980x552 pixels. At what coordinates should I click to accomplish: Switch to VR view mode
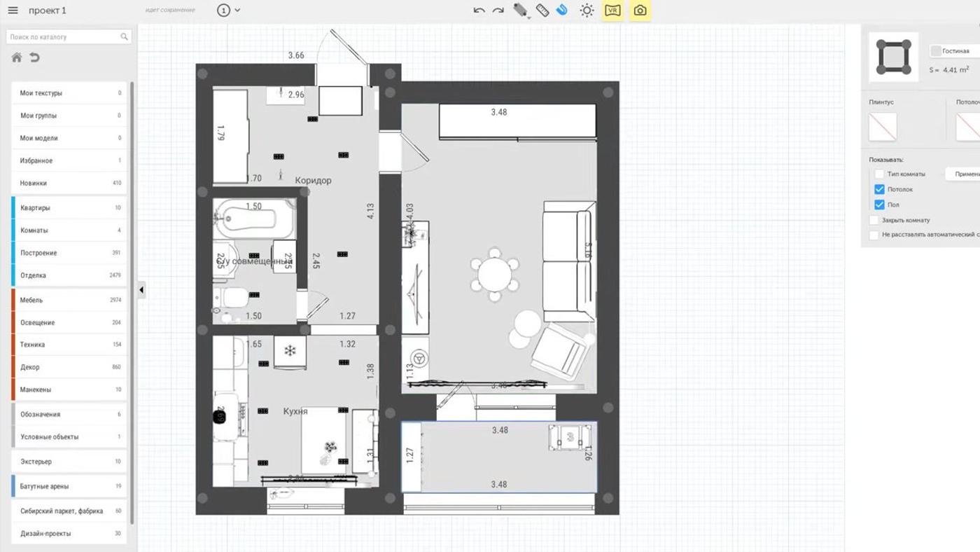(612, 11)
